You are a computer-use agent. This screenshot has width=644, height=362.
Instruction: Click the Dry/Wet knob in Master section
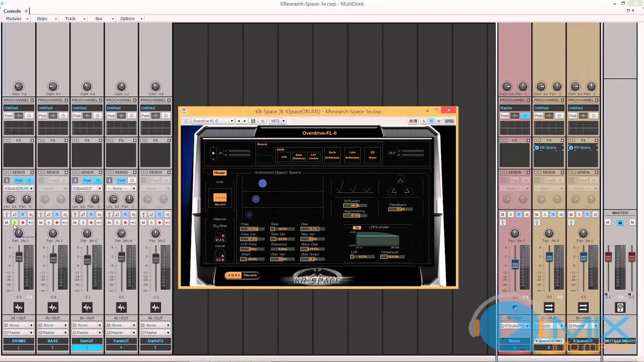(x=220, y=234)
